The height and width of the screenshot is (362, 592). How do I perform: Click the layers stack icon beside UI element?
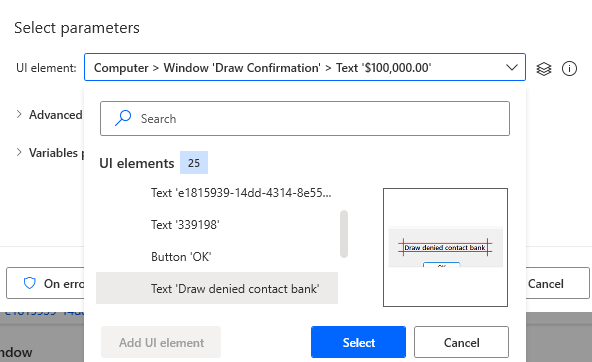[544, 69]
